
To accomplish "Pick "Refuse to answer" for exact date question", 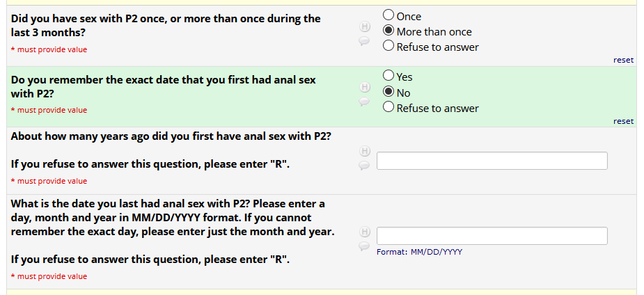I will (389, 108).
